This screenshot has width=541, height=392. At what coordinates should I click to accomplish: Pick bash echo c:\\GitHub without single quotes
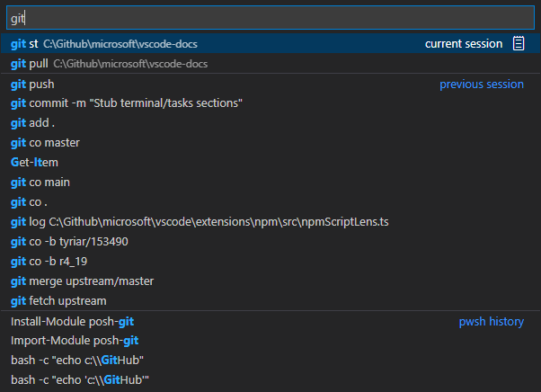pos(77,361)
